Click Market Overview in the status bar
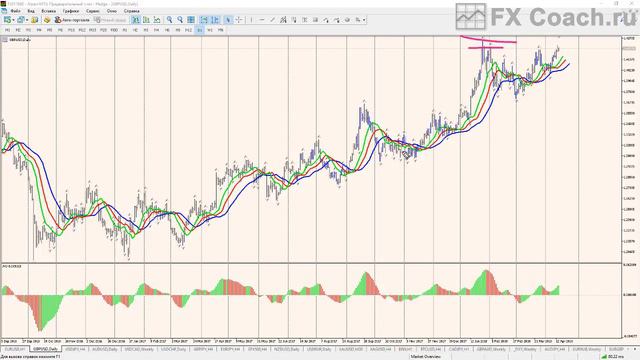Screen dimensions: 640x360 [425, 357]
